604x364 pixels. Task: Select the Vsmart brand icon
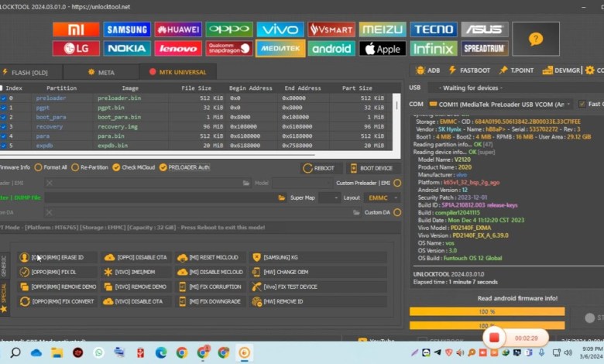click(331, 29)
